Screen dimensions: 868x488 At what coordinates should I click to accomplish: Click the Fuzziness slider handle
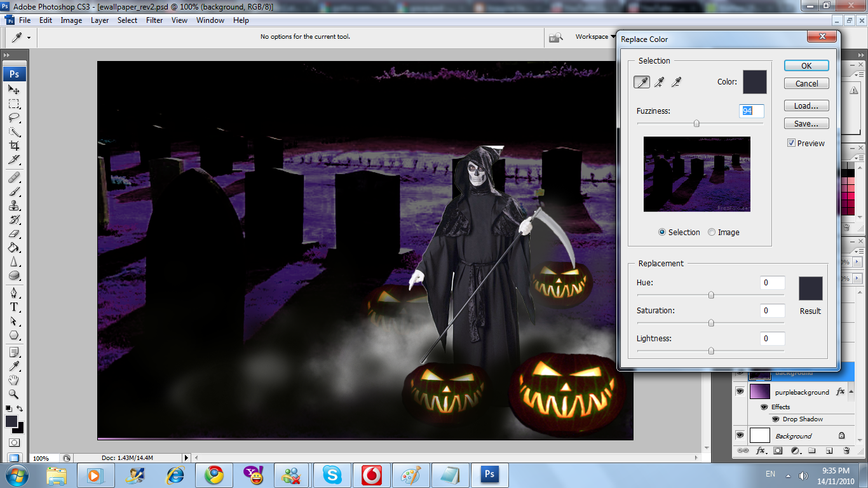(x=696, y=123)
